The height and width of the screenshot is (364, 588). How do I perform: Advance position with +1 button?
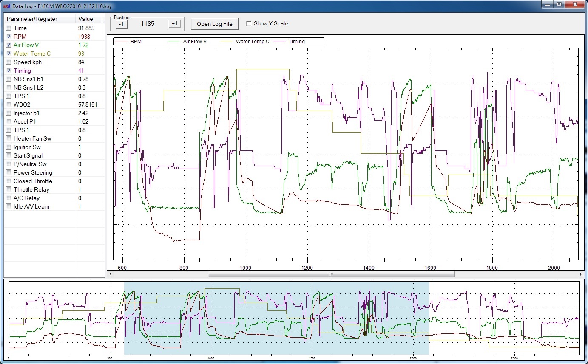pos(174,24)
